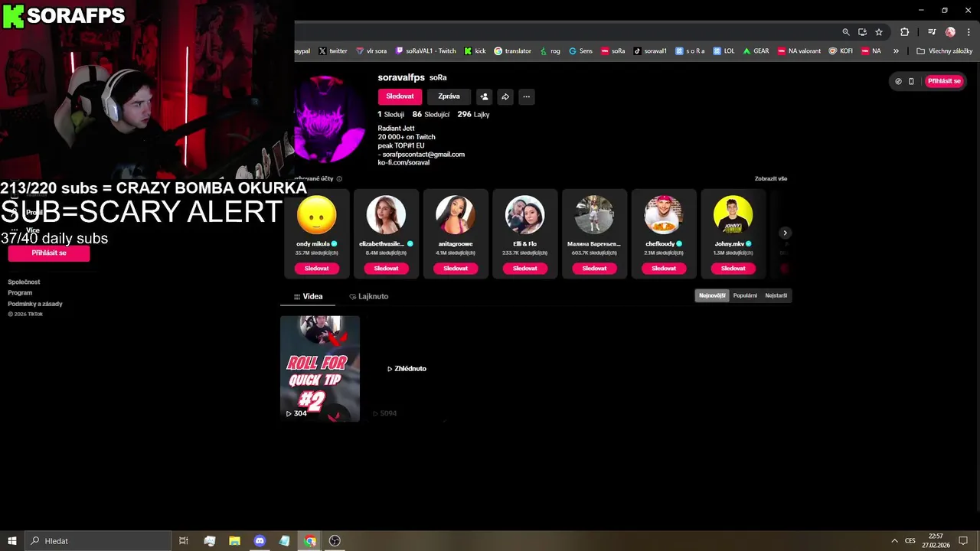Click the Task View taskbar icon

(184, 541)
